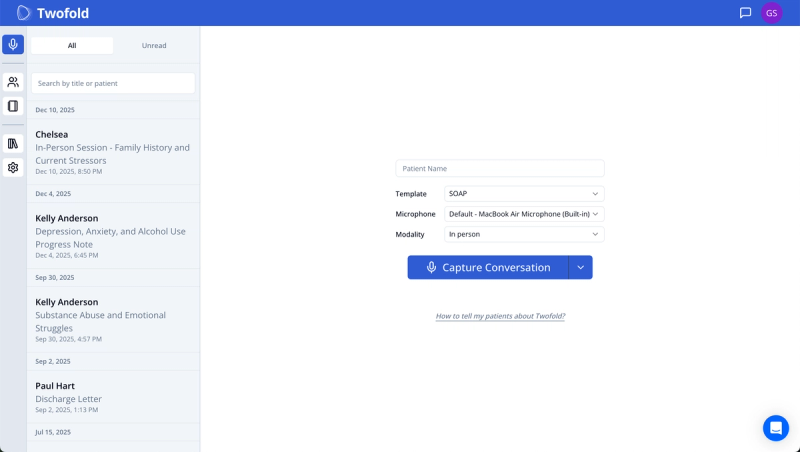800x452 pixels.
Task: Open the patients people icon in sidebar
Action: pos(13,82)
